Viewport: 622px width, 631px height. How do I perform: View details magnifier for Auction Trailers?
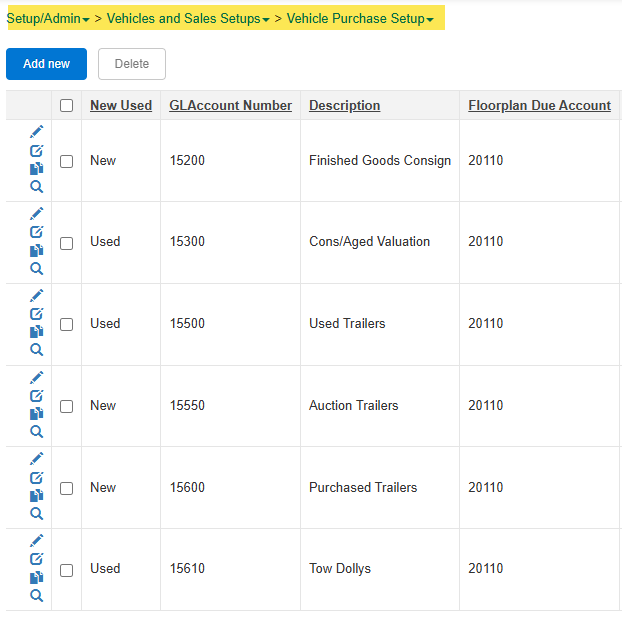[37, 432]
